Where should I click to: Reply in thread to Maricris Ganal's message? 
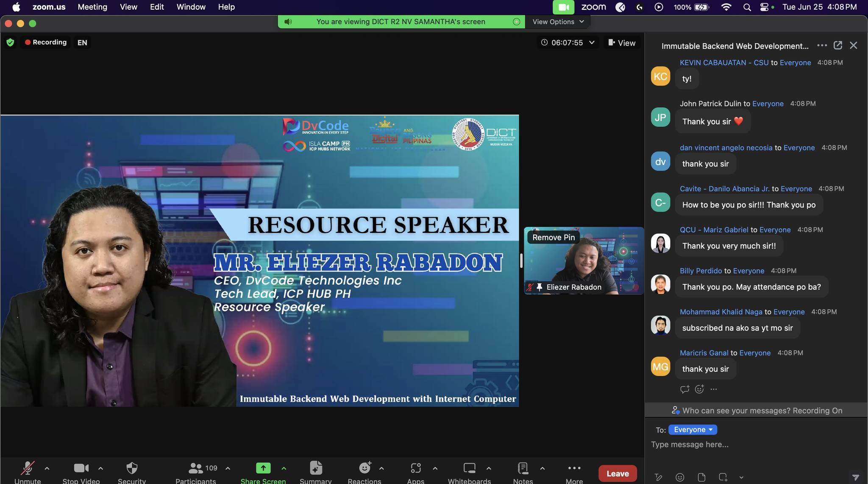point(684,389)
